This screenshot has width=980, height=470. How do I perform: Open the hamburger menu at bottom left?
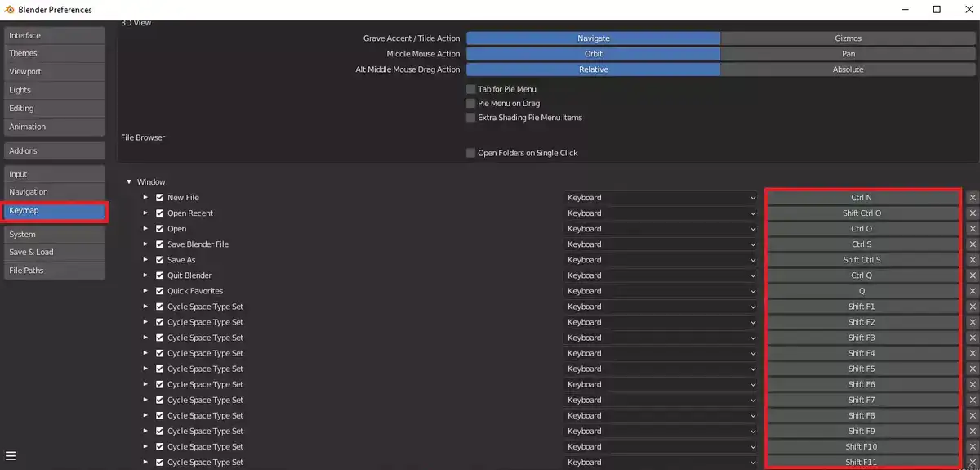[x=11, y=455]
